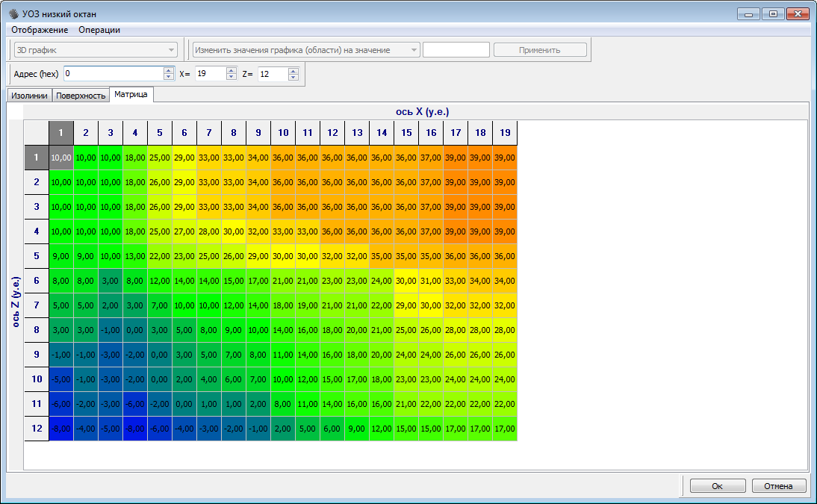Select cell 6,00 in row 12 column 12
Image resolution: width=817 pixels, height=504 pixels.
pyautogui.click(x=332, y=429)
